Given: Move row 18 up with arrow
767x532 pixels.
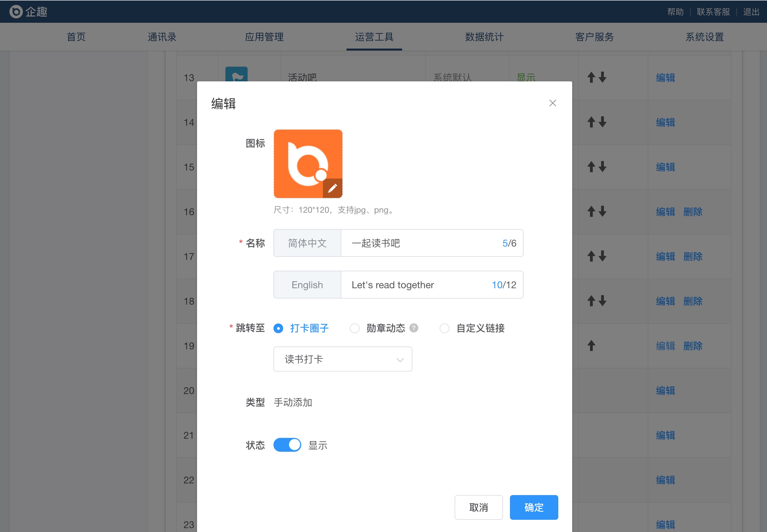Looking at the screenshot, I should [591, 301].
